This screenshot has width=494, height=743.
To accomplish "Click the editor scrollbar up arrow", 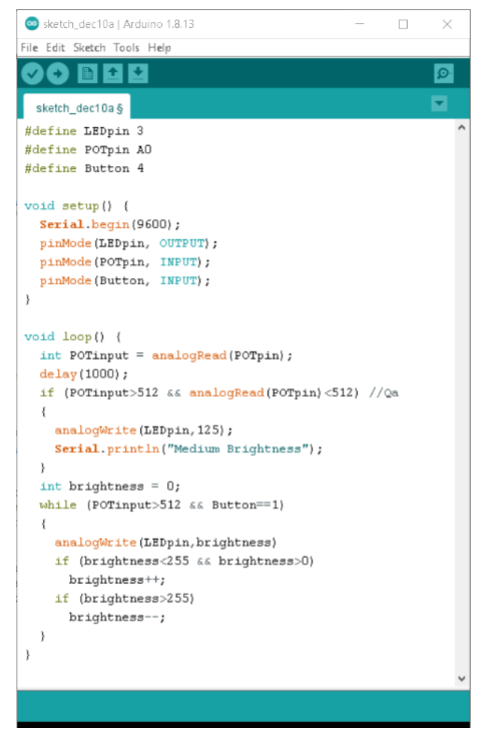I will point(461,127).
